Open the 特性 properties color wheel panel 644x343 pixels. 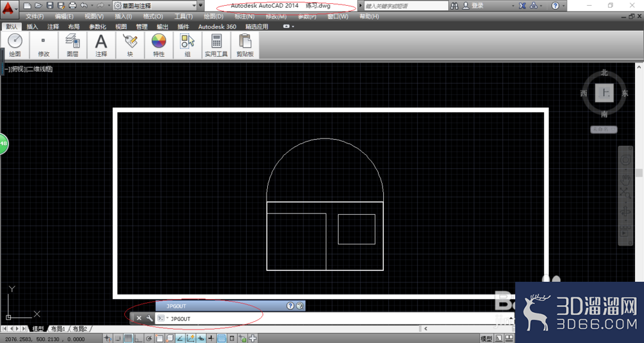tap(158, 45)
